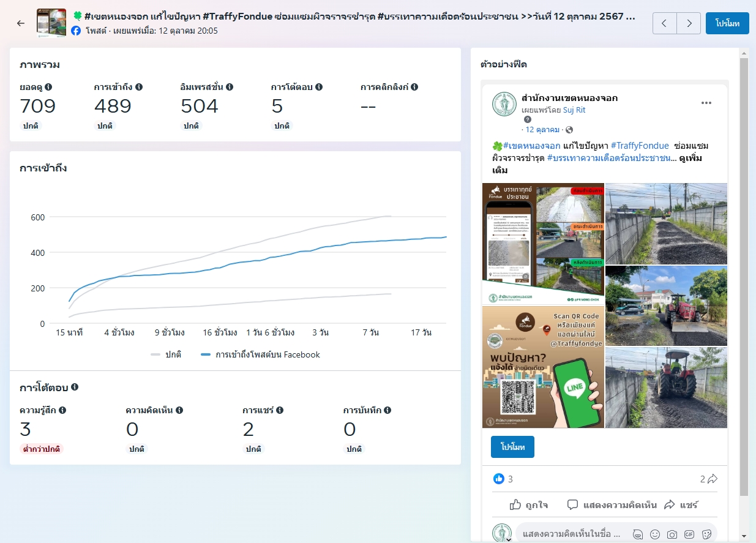This screenshot has height=543, width=756.
Task: Click the top-right โปรโมท button
Action: pyautogui.click(x=727, y=23)
